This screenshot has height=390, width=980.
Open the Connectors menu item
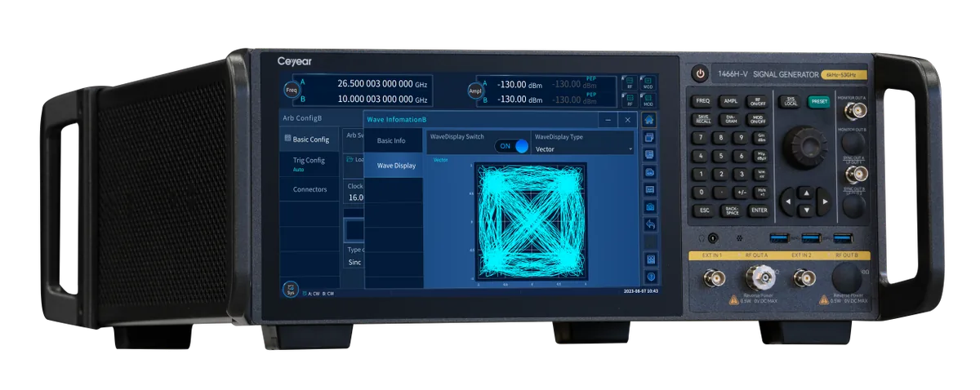(x=310, y=189)
